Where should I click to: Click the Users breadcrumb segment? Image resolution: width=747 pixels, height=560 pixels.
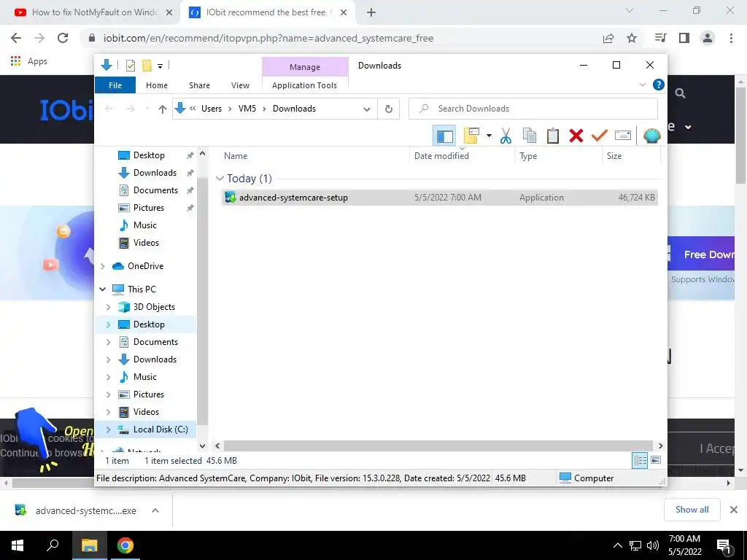click(212, 109)
